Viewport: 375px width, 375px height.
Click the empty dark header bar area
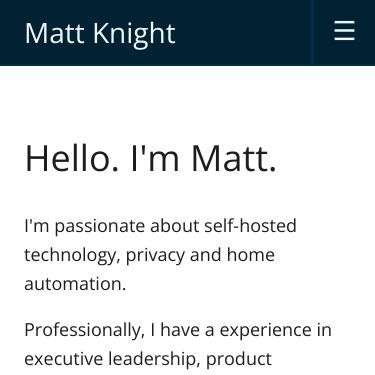pyautogui.click(x=243, y=32)
